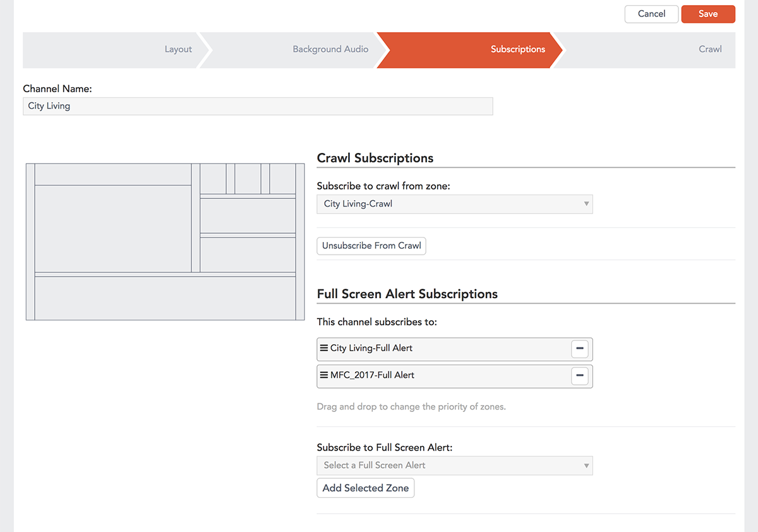Image resolution: width=758 pixels, height=532 pixels.
Task: Click minus icon for City Living-Full Alert
Action: pos(579,349)
